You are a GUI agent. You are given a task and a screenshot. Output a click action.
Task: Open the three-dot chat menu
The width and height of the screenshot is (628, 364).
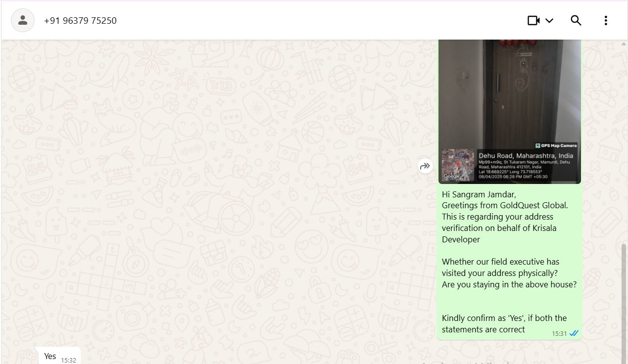(606, 20)
